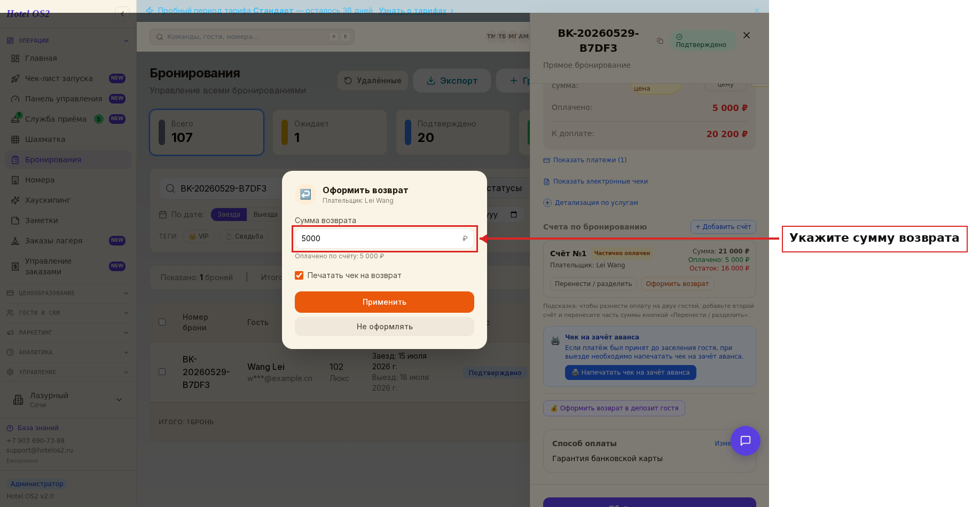The image size is (980, 507).
Task: Select the Подтверждено 20 stats card
Action: [x=453, y=132]
